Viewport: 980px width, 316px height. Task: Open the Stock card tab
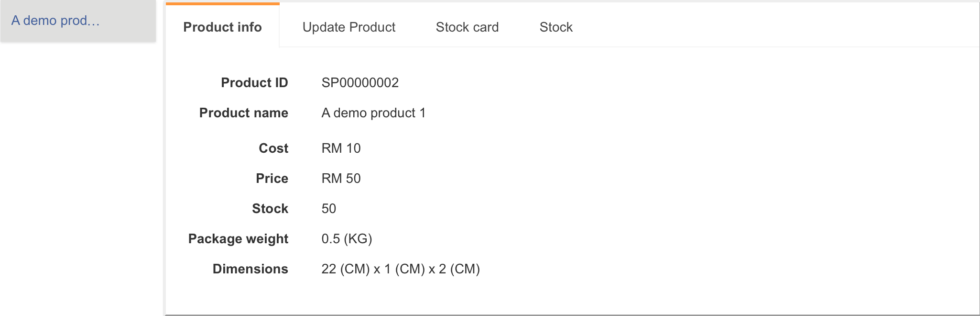pos(467,27)
